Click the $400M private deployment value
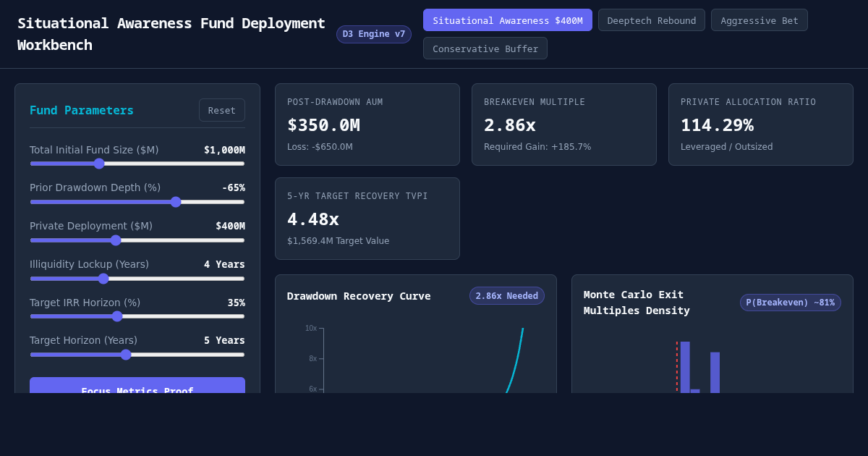 point(230,226)
